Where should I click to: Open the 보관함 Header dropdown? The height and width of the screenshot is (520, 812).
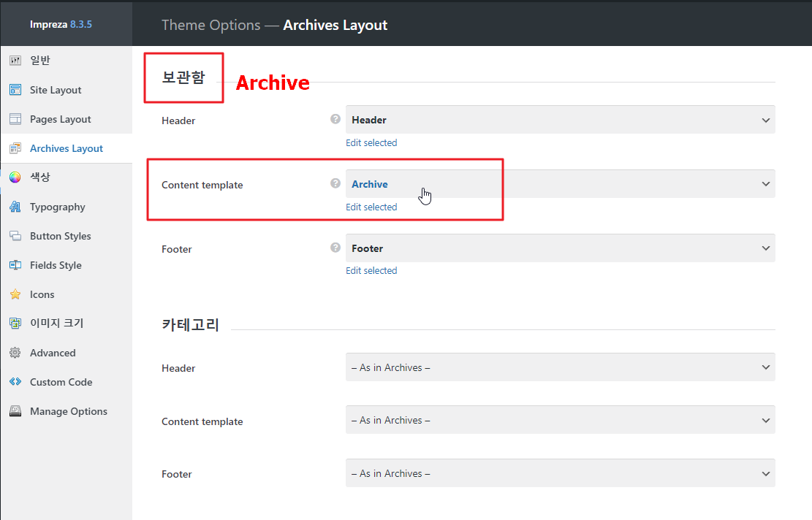561,120
